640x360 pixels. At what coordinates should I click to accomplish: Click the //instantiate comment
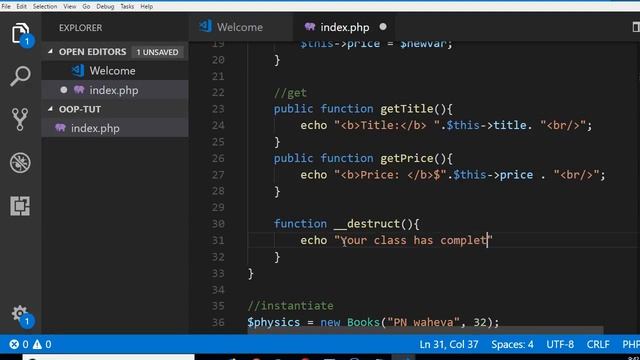click(x=290, y=306)
